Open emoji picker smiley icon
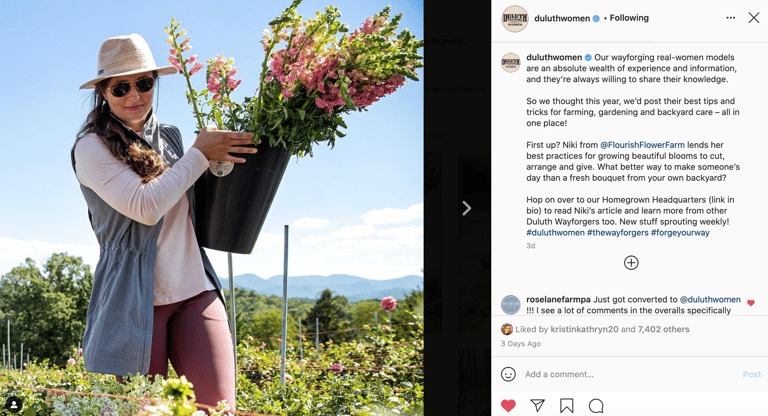The image size is (768, 416). click(x=508, y=374)
